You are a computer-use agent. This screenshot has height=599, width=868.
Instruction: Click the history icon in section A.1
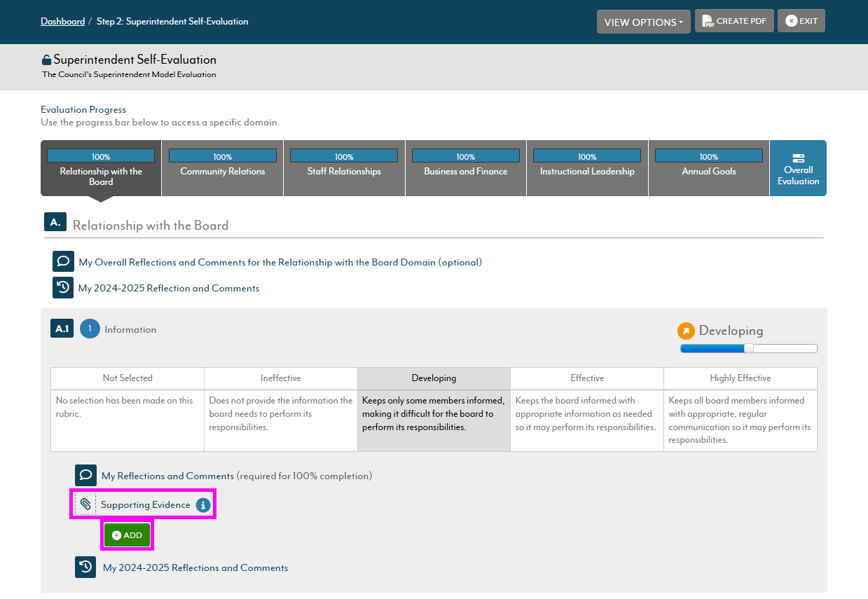tap(85, 567)
